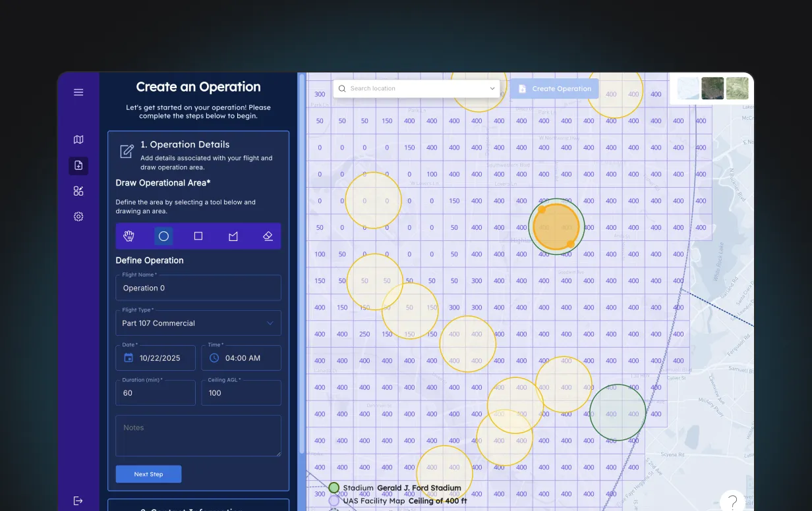Switch to the terrain basemap thumbnail
The height and width of the screenshot is (511, 812).
click(737, 88)
